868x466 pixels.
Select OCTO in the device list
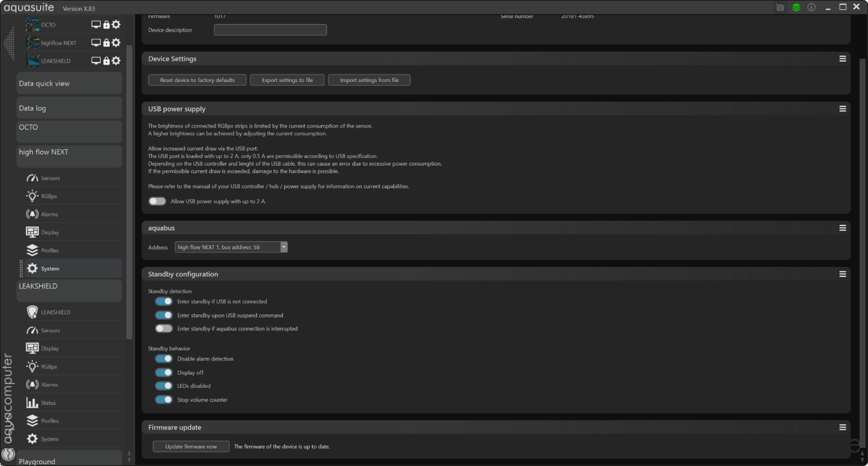(48, 25)
